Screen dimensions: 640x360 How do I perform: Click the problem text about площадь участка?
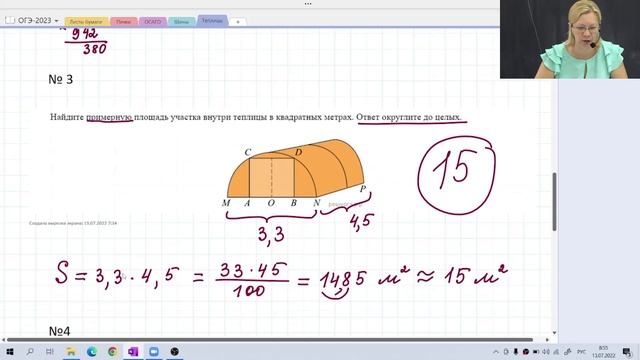coord(256,117)
